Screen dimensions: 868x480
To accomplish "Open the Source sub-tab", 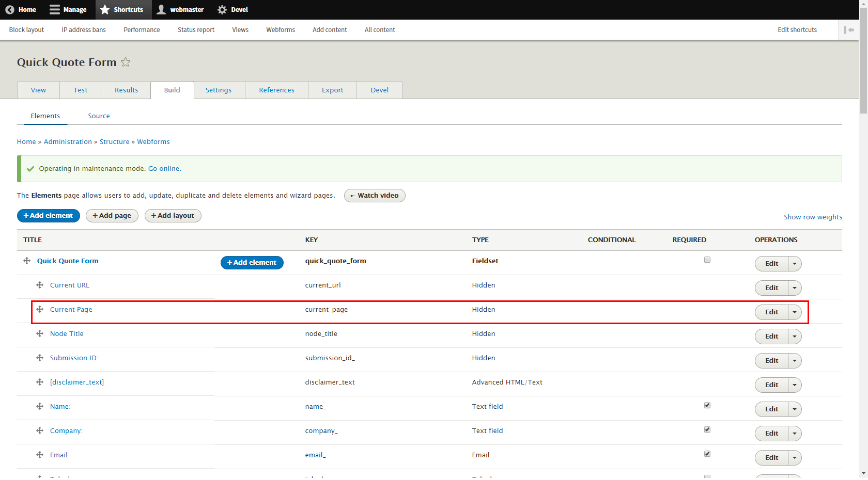I will click(x=99, y=116).
